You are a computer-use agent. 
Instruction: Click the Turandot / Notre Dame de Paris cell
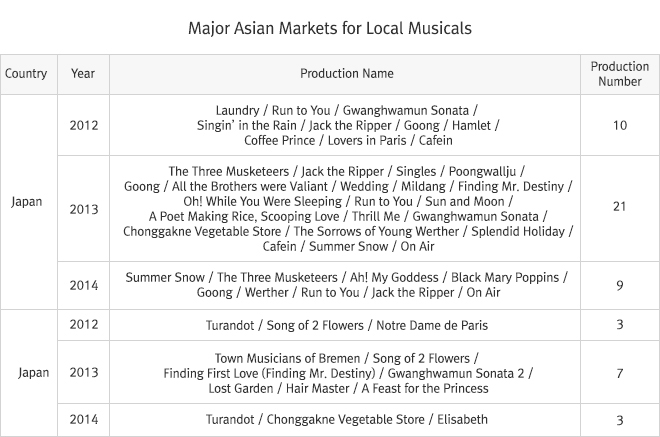click(x=346, y=325)
